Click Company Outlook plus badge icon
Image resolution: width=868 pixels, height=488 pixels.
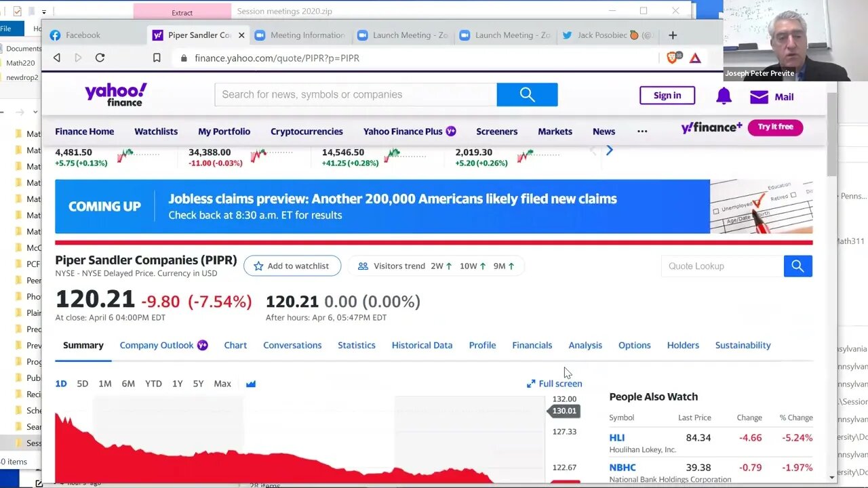click(x=202, y=345)
